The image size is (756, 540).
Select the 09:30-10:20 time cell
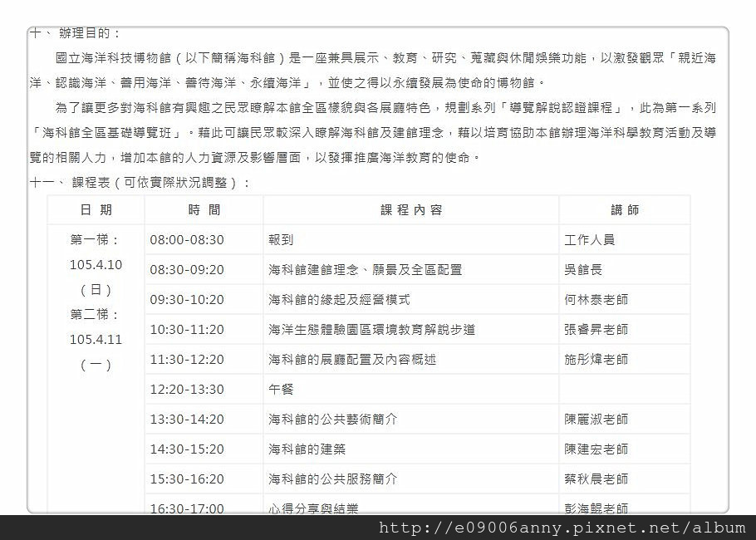coord(204,299)
